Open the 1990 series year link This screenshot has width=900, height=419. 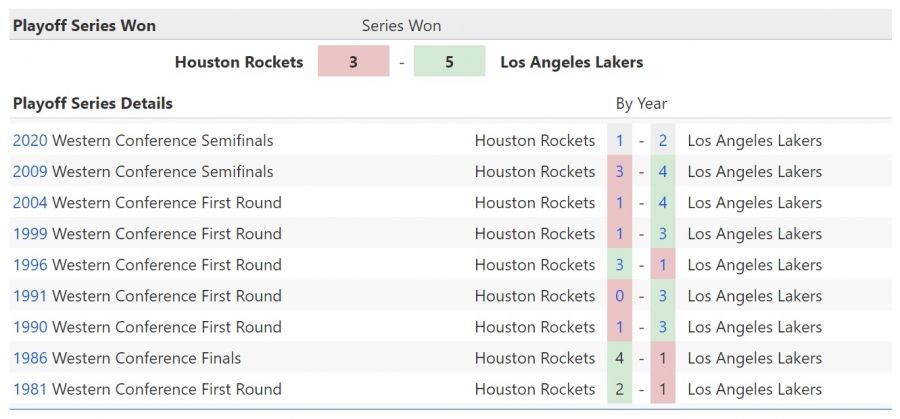click(x=29, y=326)
